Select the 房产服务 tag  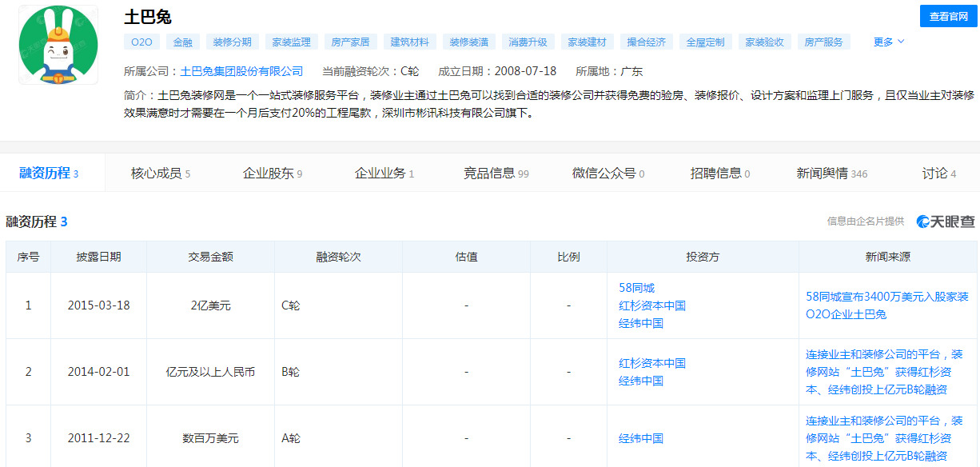click(823, 42)
